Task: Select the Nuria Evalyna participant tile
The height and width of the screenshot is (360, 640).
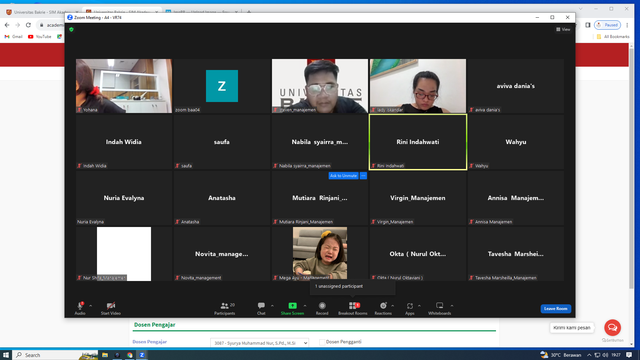Action: [124, 198]
